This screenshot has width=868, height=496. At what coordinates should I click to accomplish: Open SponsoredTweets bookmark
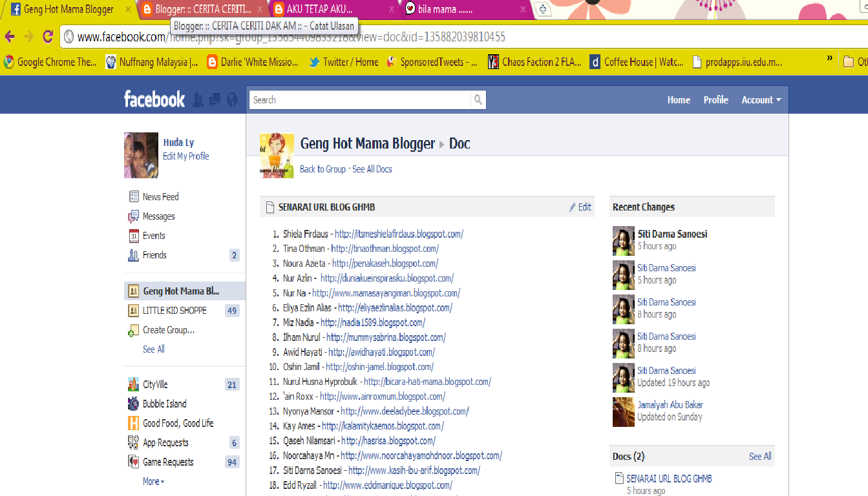coord(432,62)
